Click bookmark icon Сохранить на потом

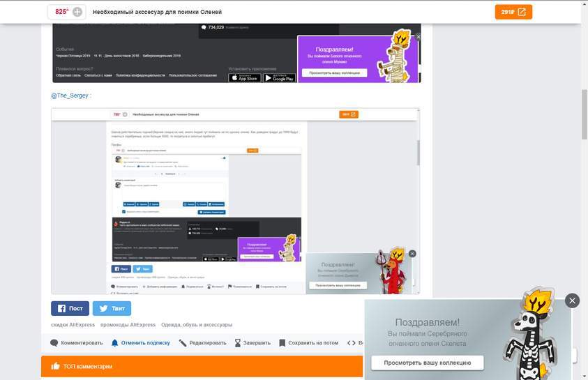coord(282,343)
